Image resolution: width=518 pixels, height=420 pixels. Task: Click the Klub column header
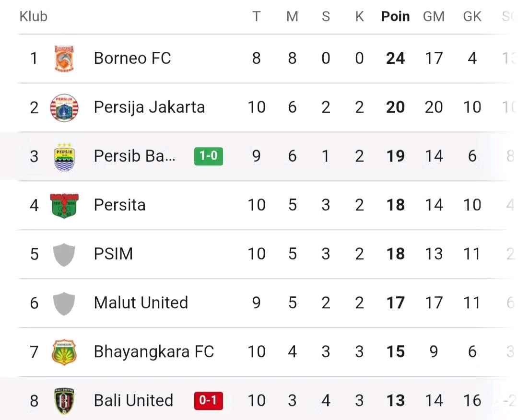(33, 16)
